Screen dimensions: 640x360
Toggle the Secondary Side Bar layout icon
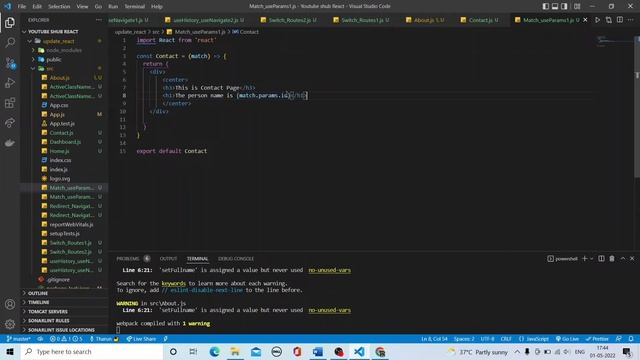[564, 6]
